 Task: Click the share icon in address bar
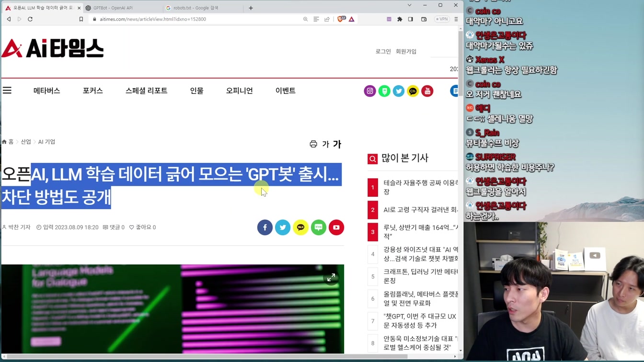[327, 19]
